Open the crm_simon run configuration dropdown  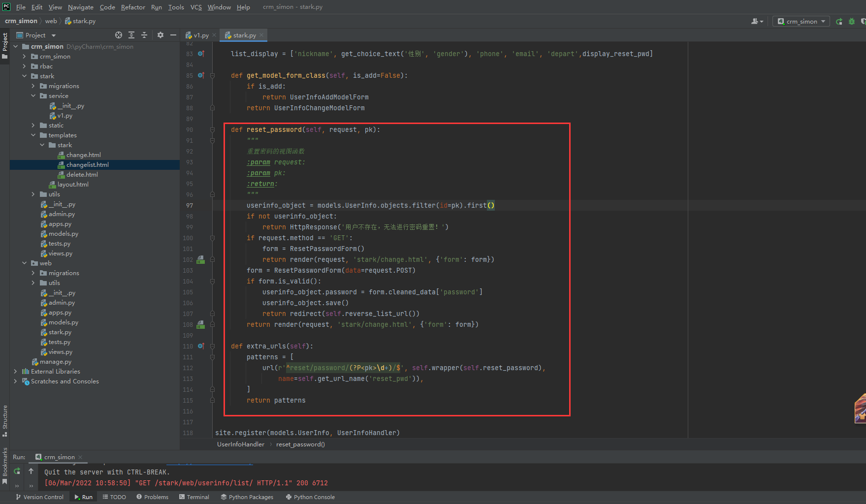[x=802, y=21]
